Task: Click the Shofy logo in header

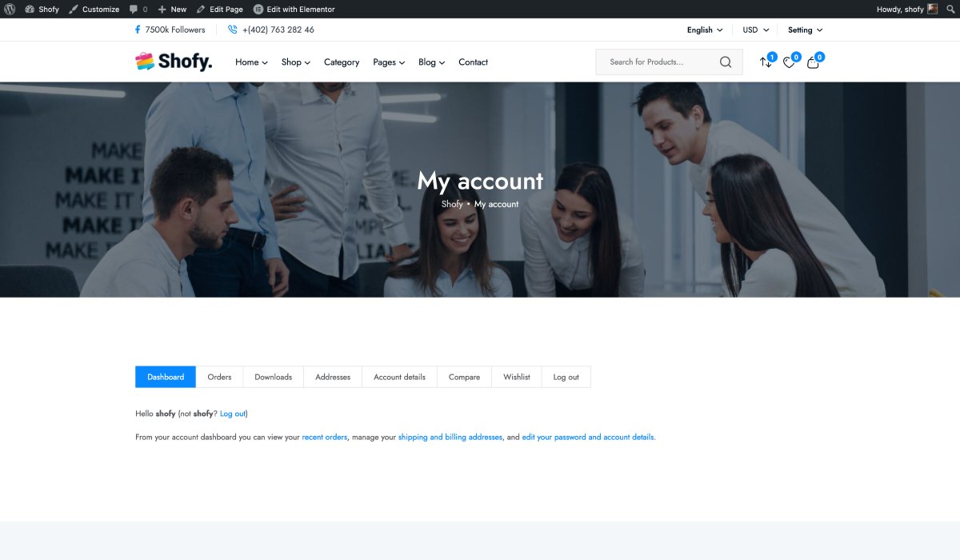Action: click(x=174, y=62)
